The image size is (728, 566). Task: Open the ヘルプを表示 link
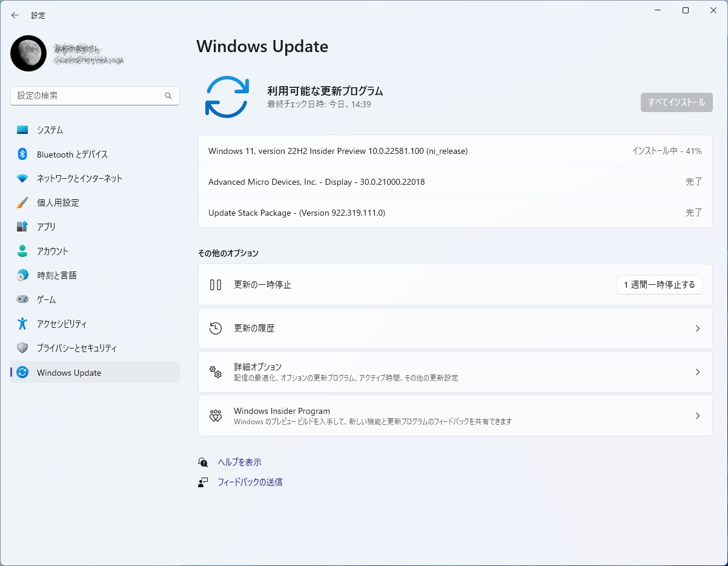click(x=240, y=462)
